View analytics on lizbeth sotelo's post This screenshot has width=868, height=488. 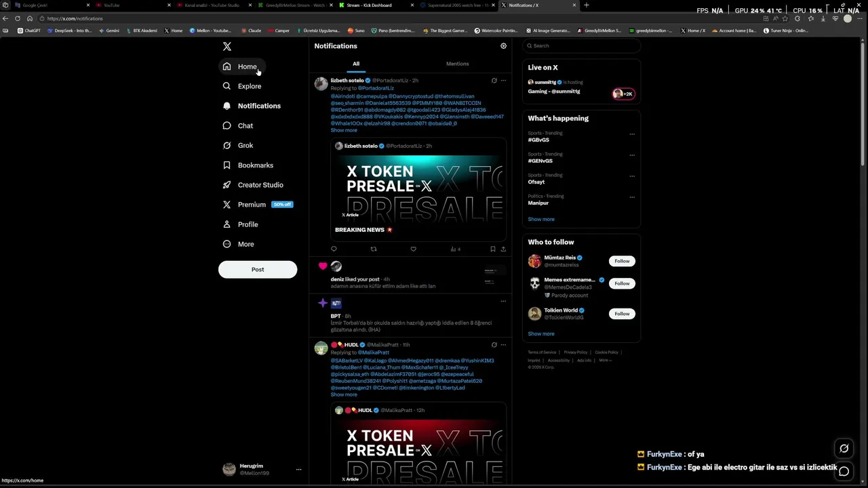pos(456,249)
